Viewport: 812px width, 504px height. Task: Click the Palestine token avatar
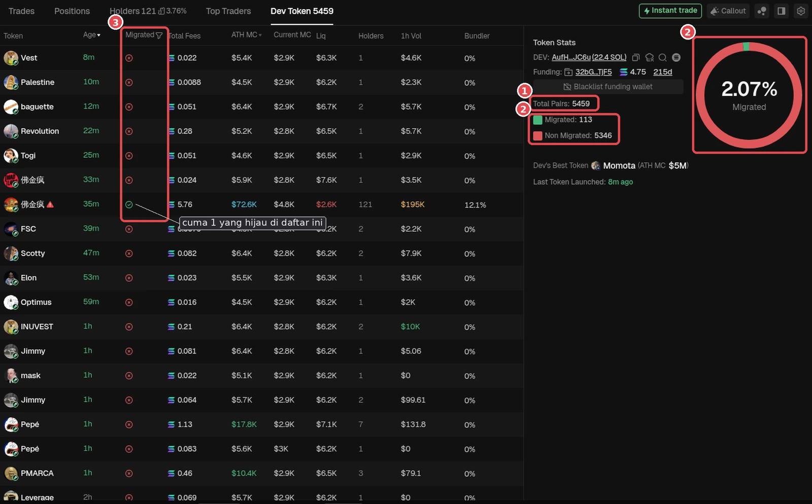pyautogui.click(x=11, y=82)
